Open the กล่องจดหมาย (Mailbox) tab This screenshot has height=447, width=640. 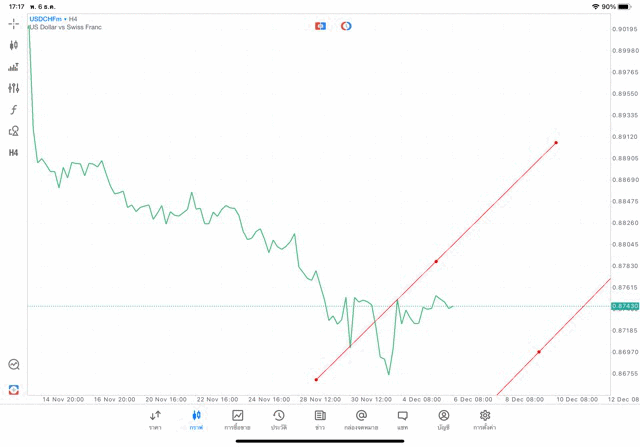pyautogui.click(x=361, y=420)
